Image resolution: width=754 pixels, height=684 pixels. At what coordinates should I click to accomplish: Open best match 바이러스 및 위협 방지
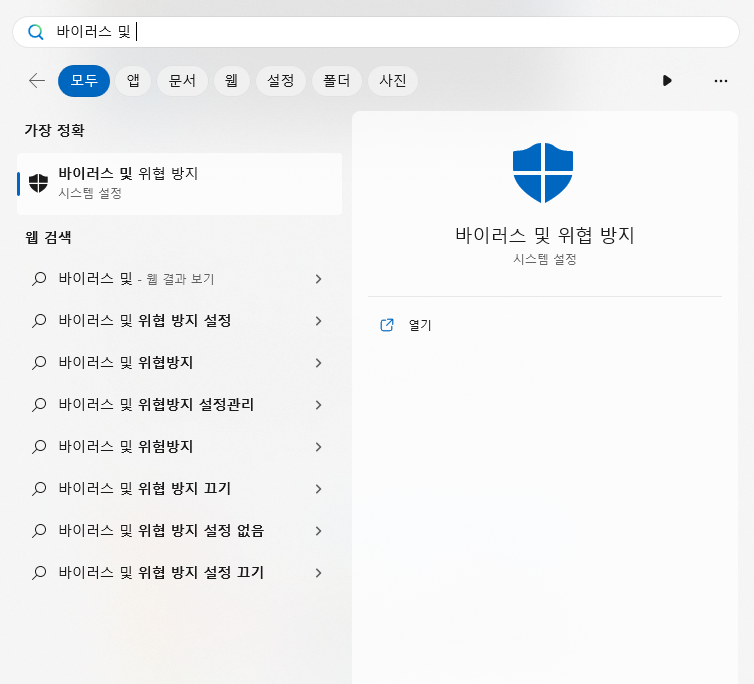tap(179, 184)
